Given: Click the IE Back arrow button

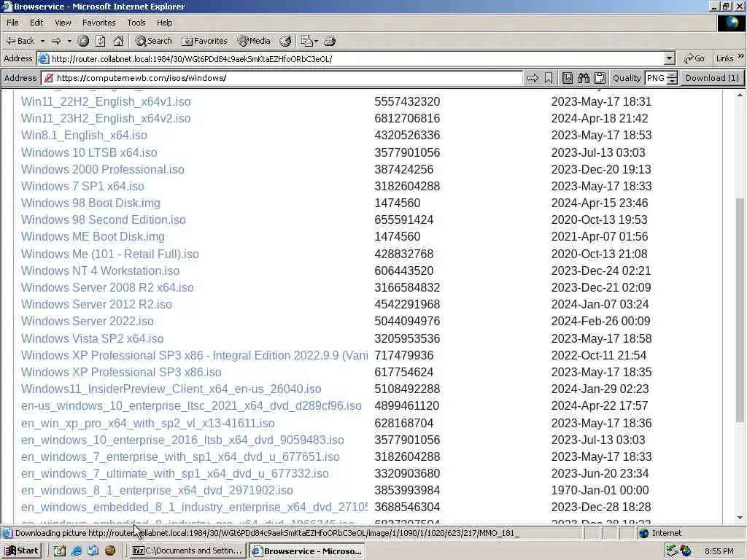Looking at the screenshot, I should click(x=20, y=41).
